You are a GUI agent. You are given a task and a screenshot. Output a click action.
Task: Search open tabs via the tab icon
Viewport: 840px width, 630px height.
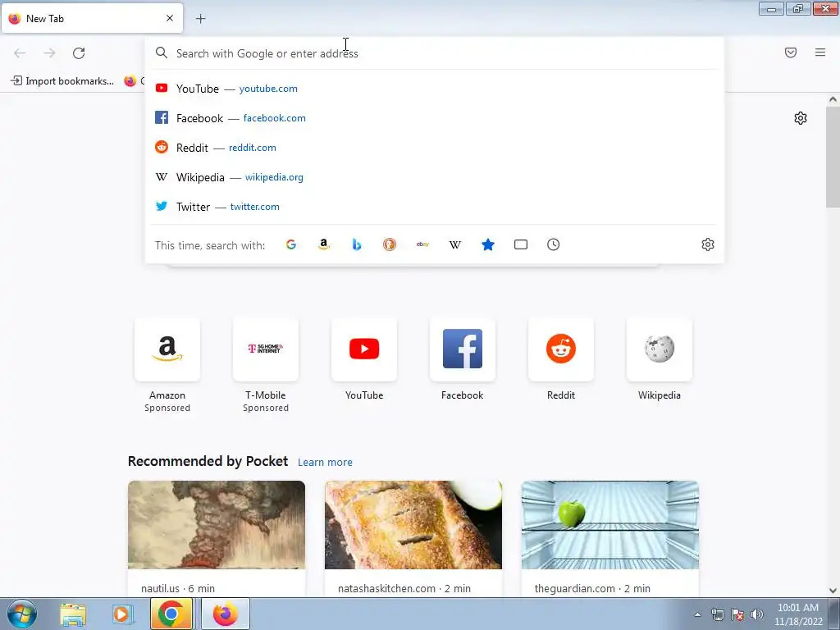[x=521, y=244]
